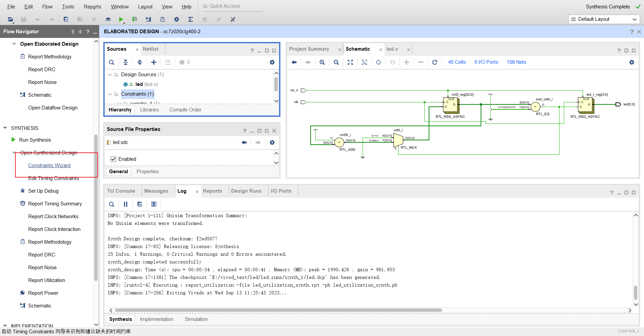This screenshot has width=644, height=336.
Task: Collapse SYNTHESIS section
Action: tap(5, 128)
